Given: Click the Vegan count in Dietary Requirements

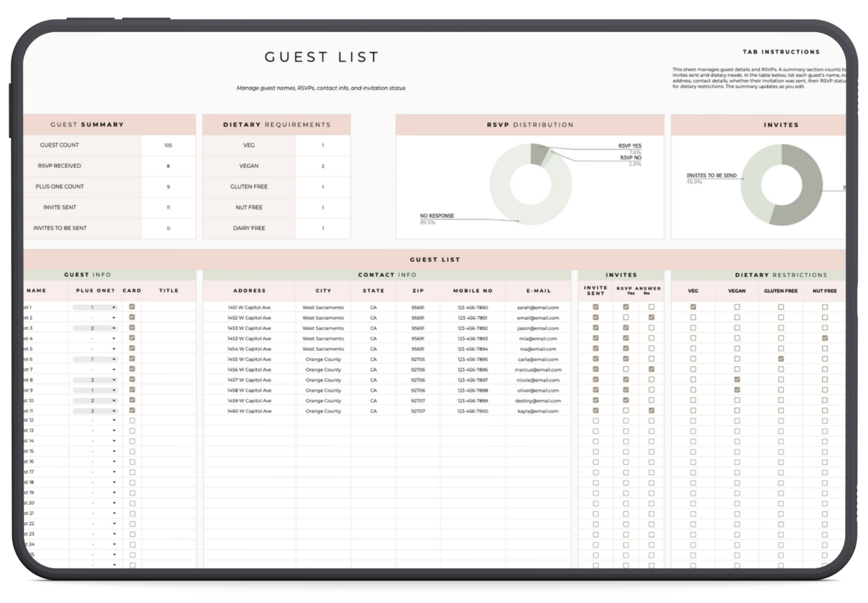Looking at the screenshot, I should (323, 166).
